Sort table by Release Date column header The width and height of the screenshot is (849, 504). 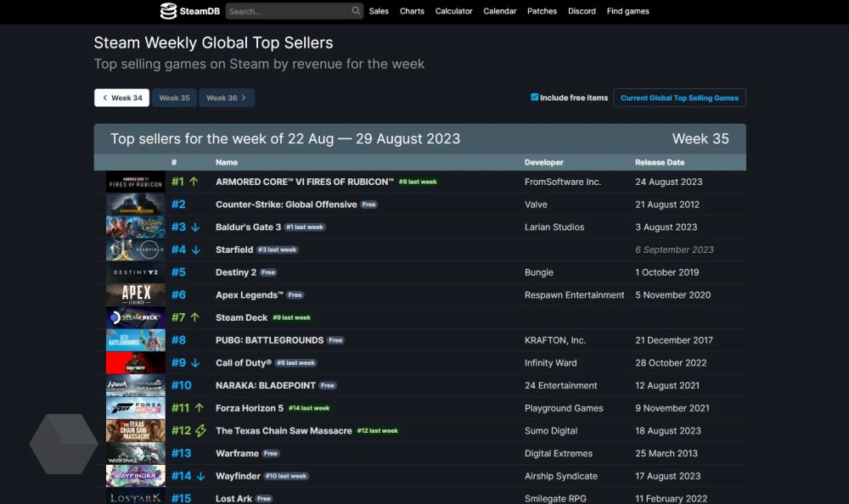click(659, 162)
